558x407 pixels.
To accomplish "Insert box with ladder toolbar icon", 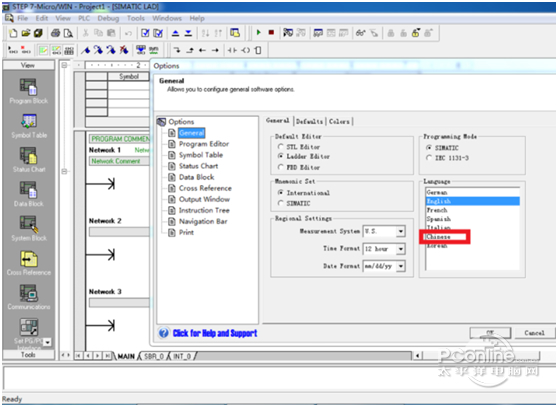I will coord(258,50).
